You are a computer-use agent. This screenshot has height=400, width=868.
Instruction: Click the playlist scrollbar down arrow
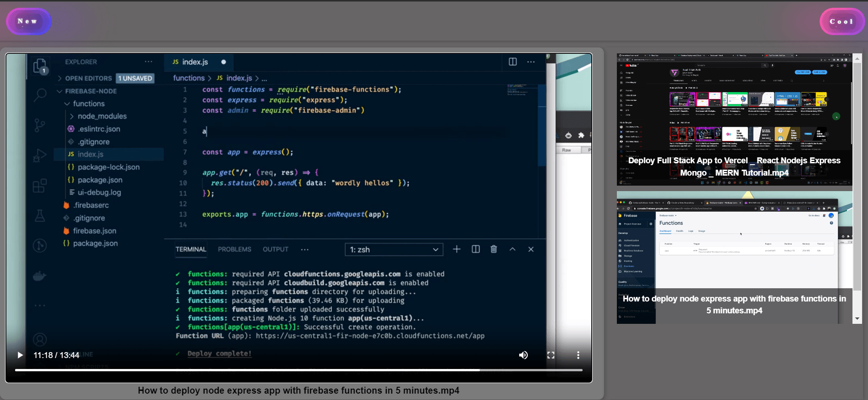pyautogui.click(x=857, y=318)
